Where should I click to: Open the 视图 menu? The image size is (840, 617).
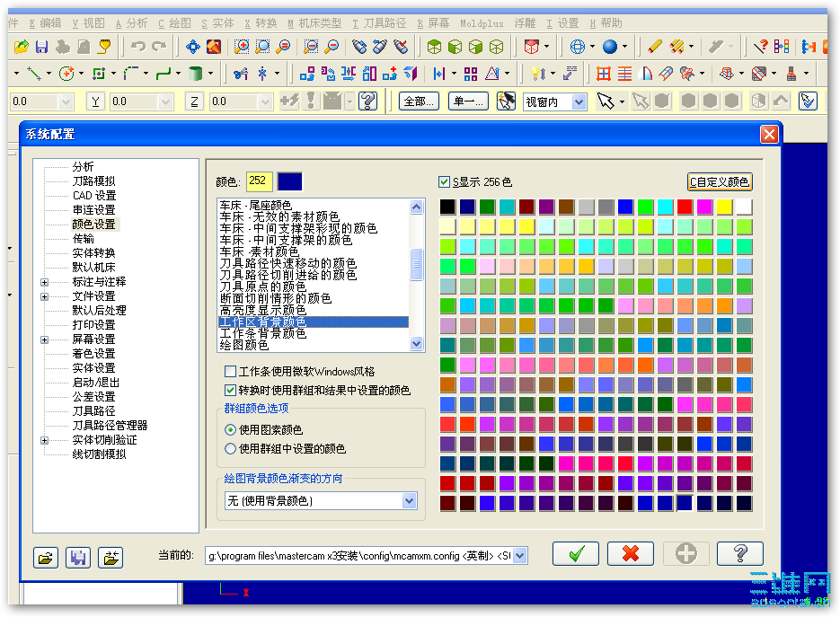click(89, 23)
